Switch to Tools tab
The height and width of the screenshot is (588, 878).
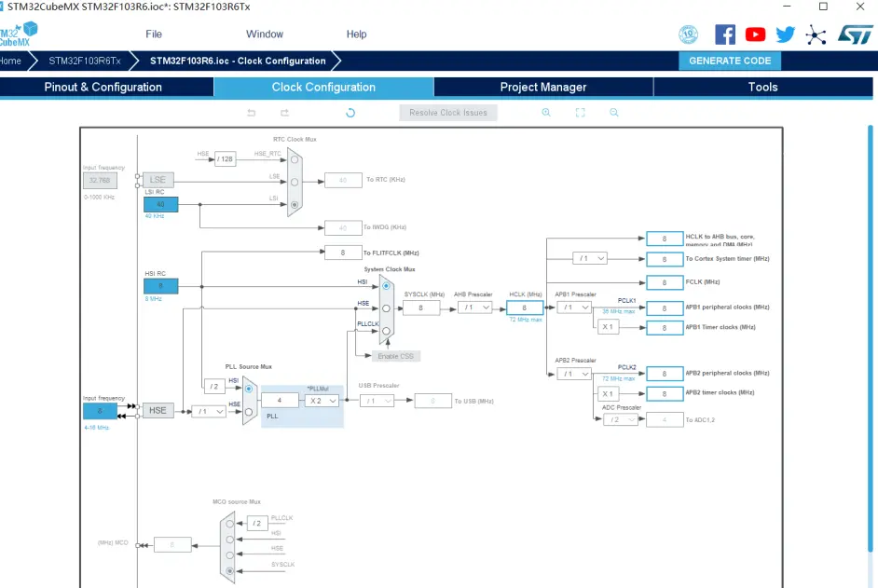[762, 87]
